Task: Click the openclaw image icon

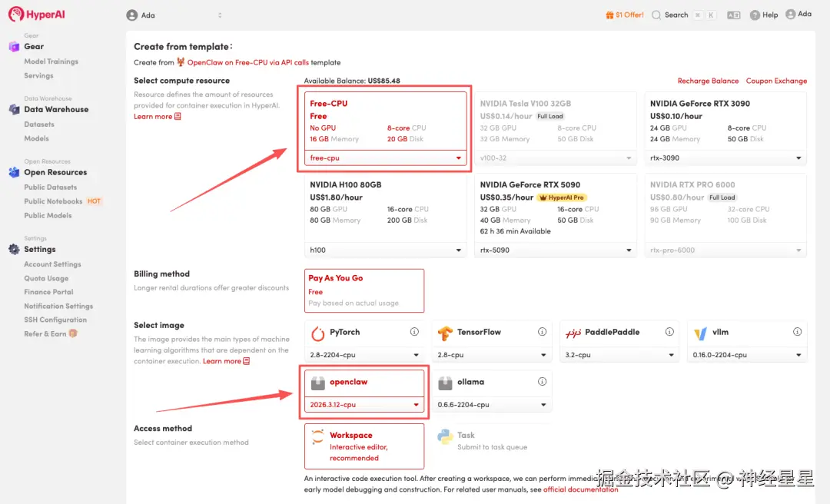Action: point(317,383)
